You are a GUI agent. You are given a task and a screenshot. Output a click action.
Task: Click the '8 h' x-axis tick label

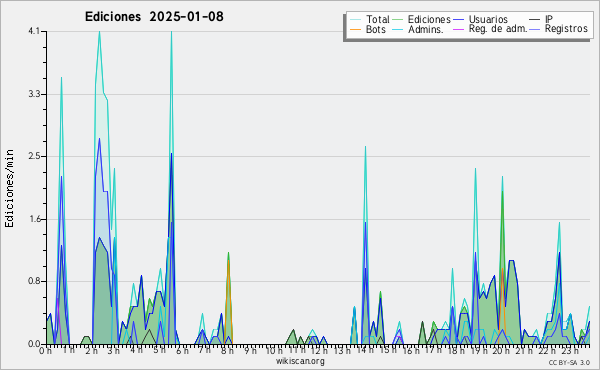(227, 350)
